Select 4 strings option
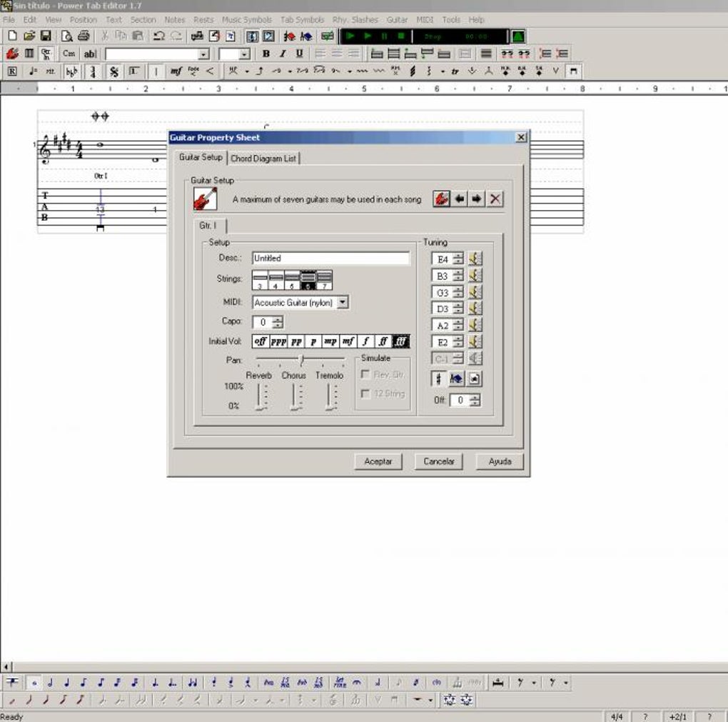728x722 pixels. [x=275, y=280]
